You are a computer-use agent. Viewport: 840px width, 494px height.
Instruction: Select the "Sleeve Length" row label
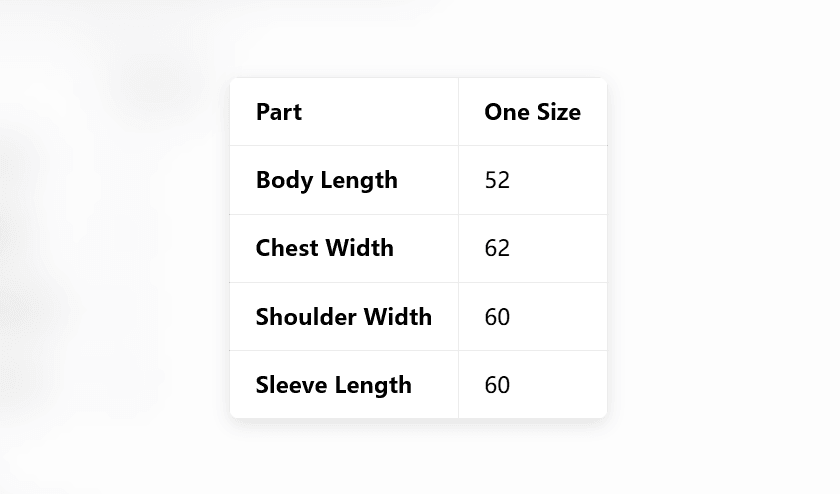point(333,385)
